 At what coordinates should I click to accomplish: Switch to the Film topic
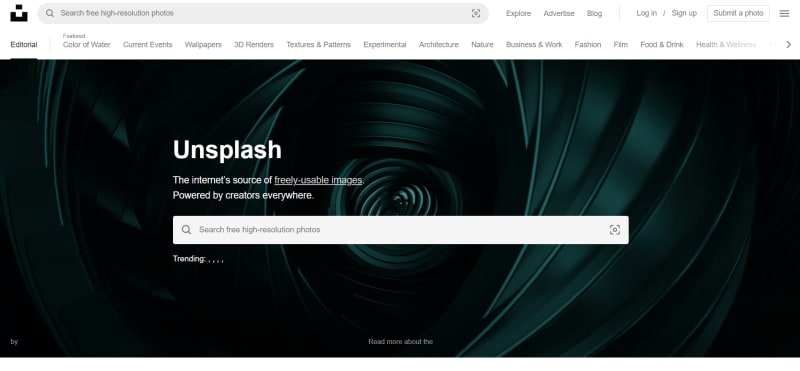click(620, 44)
